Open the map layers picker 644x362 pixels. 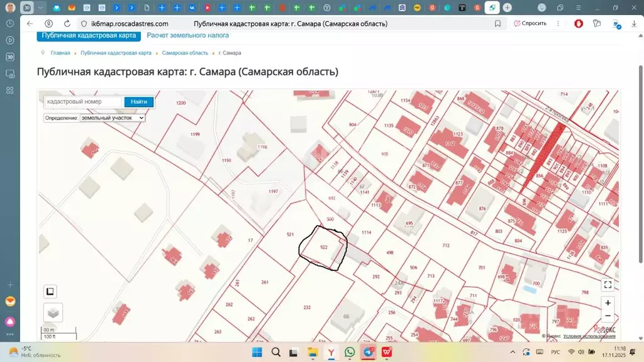click(x=52, y=312)
